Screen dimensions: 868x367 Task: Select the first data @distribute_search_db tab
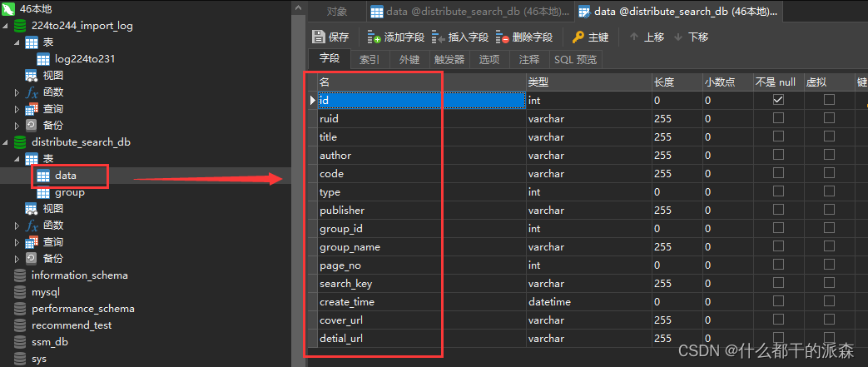470,11
